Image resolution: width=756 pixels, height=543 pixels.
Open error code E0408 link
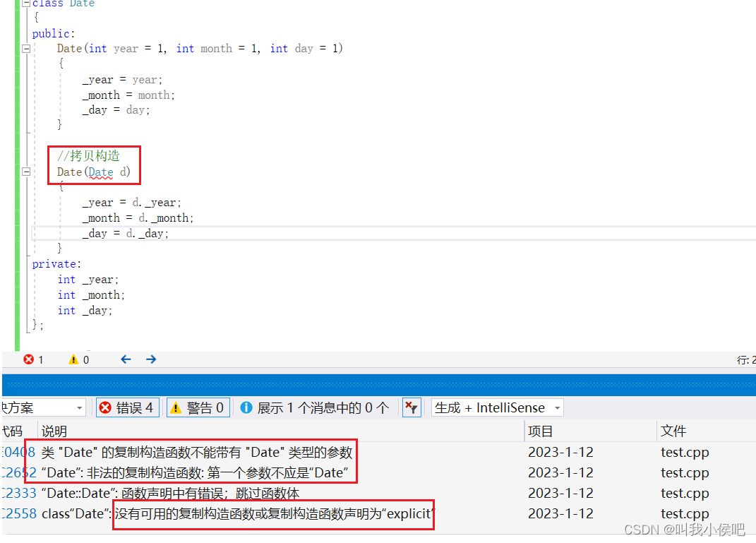[19, 453]
